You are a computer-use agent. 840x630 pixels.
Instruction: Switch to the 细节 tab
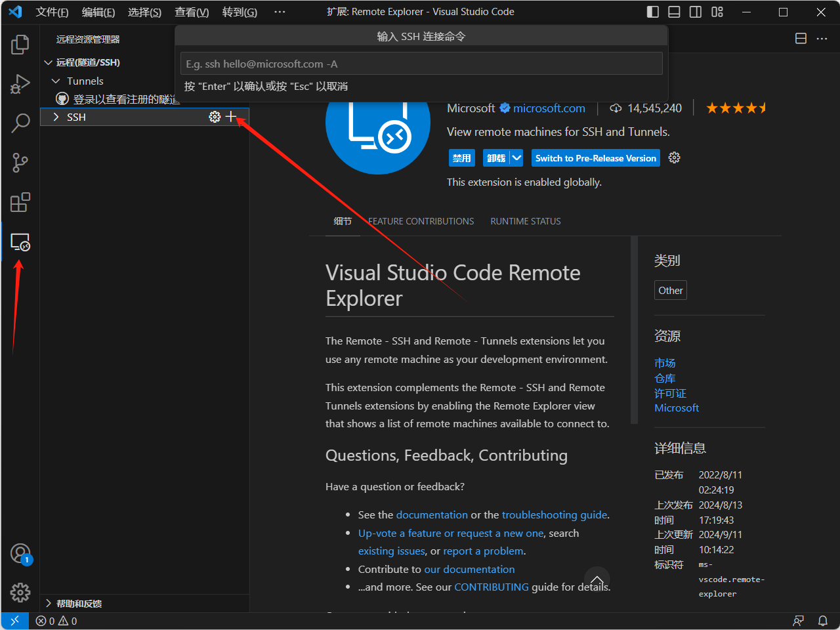(343, 221)
